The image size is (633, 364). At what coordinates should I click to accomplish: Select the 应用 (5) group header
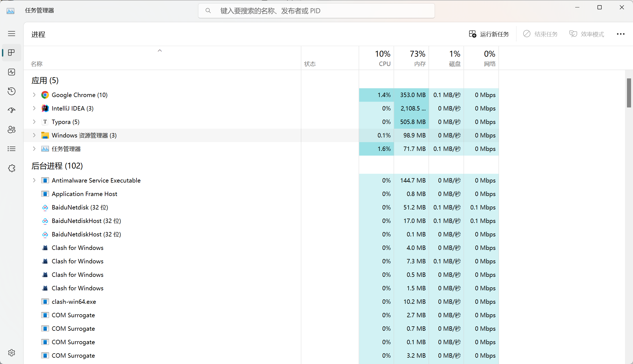(x=45, y=81)
